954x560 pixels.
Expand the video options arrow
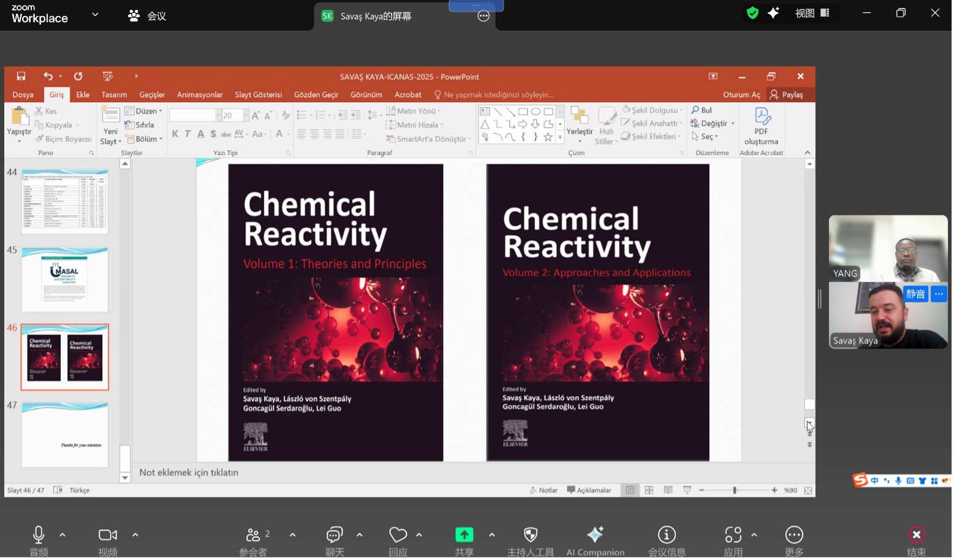click(135, 535)
